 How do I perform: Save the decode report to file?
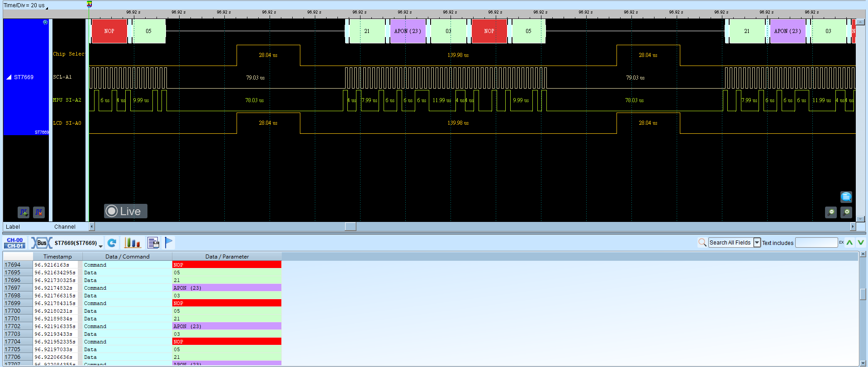[x=153, y=243]
